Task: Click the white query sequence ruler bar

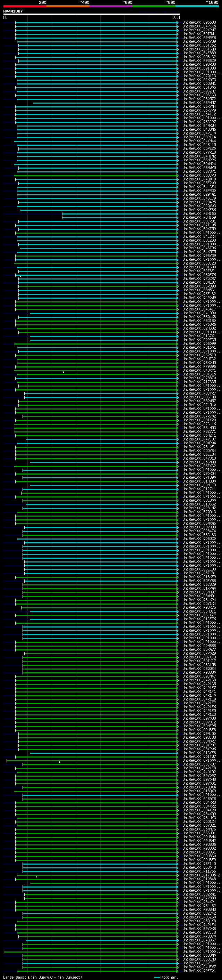Action: (x=92, y=14)
